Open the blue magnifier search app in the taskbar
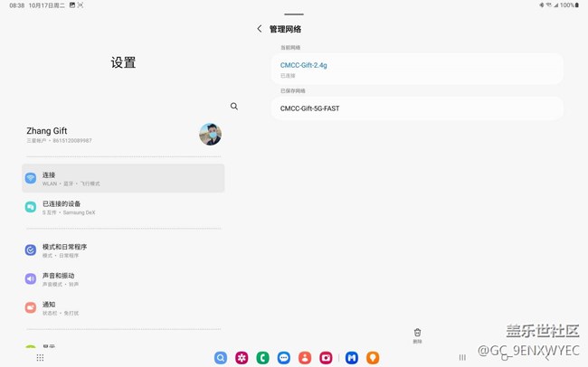This screenshot has width=588, height=367. pyautogui.click(x=221, y=358)
